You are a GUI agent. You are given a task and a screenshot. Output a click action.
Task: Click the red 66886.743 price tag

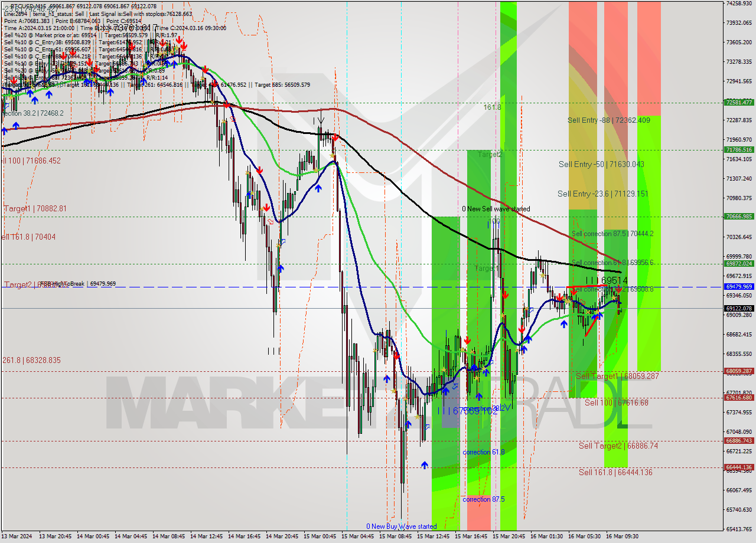tap(739, 441)
